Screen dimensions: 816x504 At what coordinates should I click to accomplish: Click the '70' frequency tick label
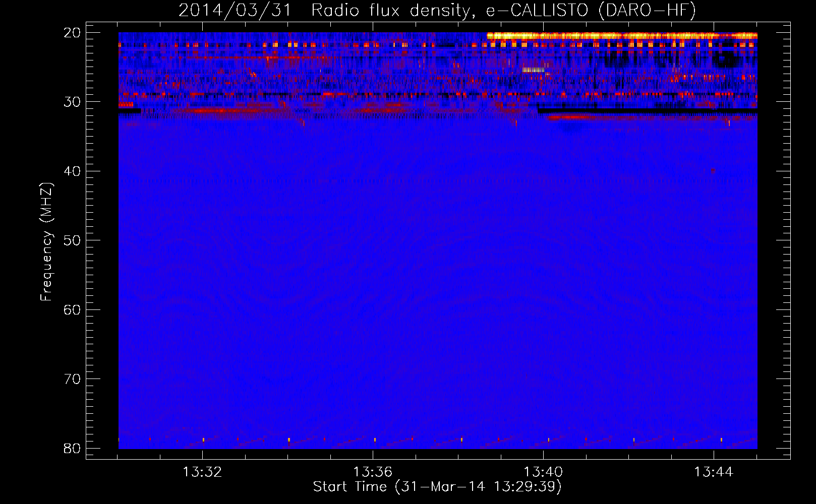(x=72, y=379)
